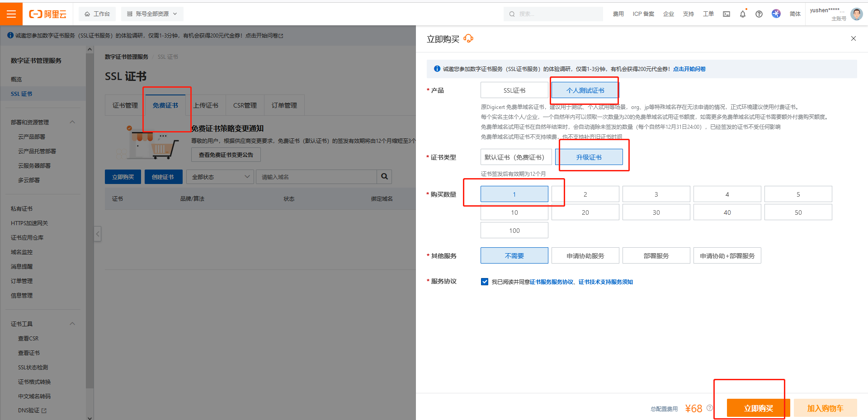Screen dimensions: 868x420
Task: Uncheck the service agreement checkbox
Action: 485,282
